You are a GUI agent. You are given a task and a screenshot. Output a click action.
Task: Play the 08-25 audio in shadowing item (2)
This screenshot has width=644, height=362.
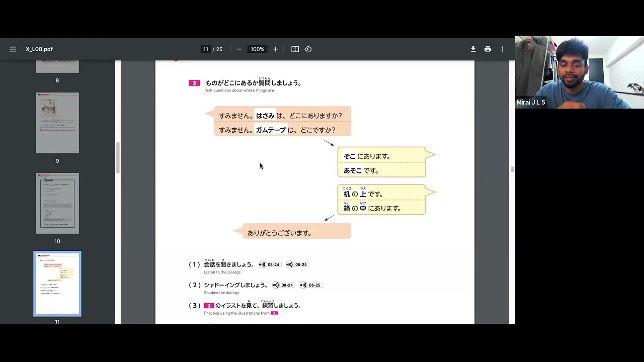(x=310, y=285)
